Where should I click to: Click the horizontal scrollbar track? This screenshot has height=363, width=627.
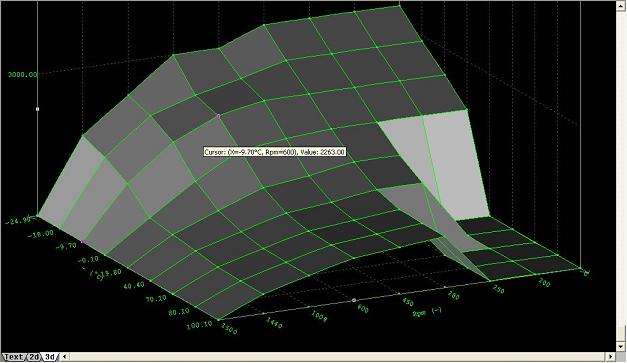[x=337, y=357]
